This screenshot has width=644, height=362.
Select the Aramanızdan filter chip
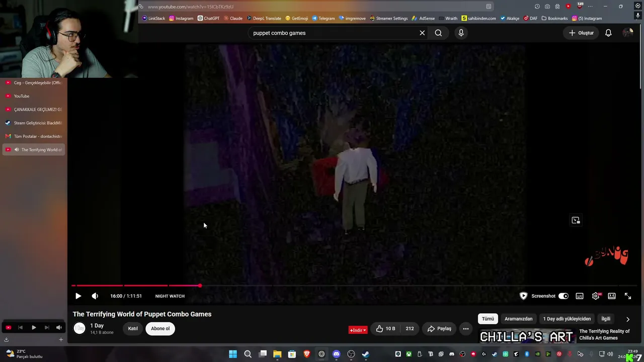pos(519,319)
